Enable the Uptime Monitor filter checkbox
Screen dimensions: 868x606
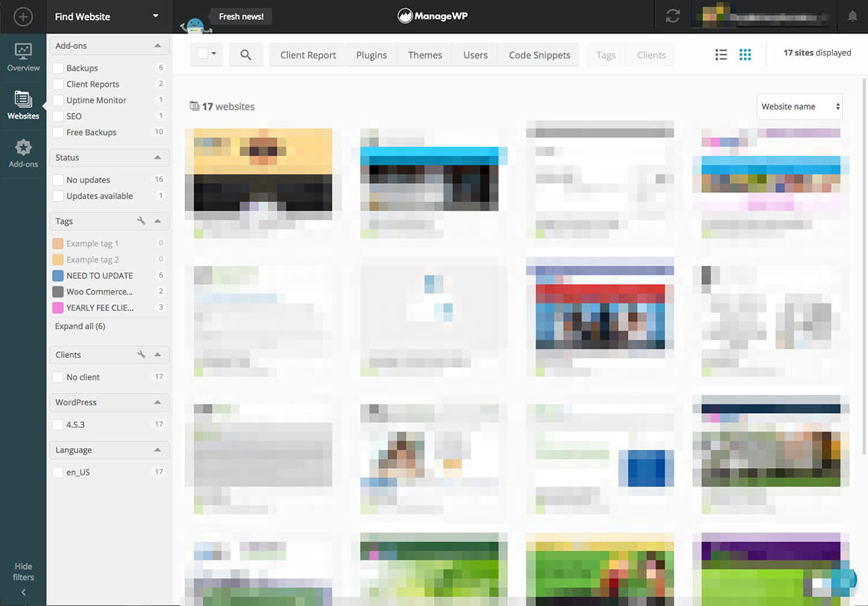58,100
